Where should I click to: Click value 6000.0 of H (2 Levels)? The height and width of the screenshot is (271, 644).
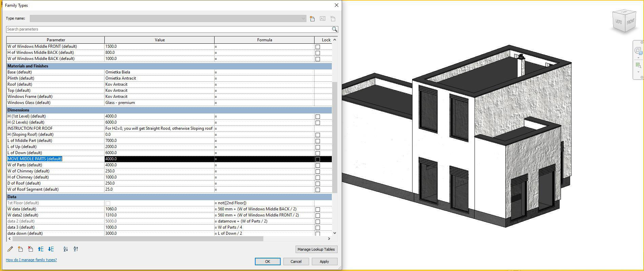tap(159, 122)
